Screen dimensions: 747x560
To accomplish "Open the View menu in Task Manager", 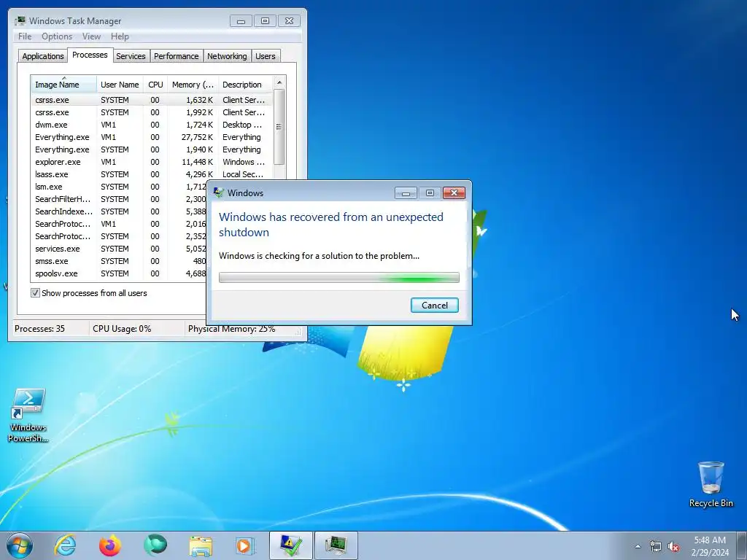I will click(91, 36).
